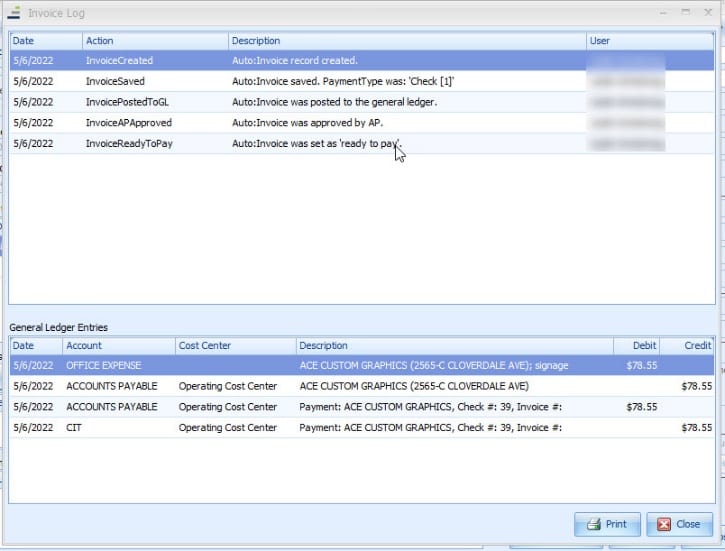
Task: Click the Payment description in CIT row
Action: tap(430, 428)
